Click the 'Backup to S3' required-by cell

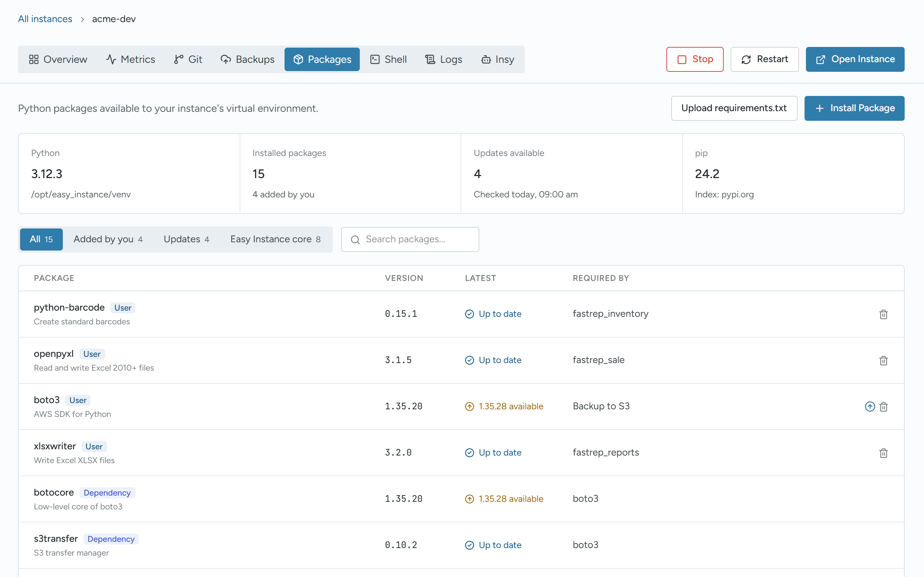pyautogui.click(x=601, y=406)
